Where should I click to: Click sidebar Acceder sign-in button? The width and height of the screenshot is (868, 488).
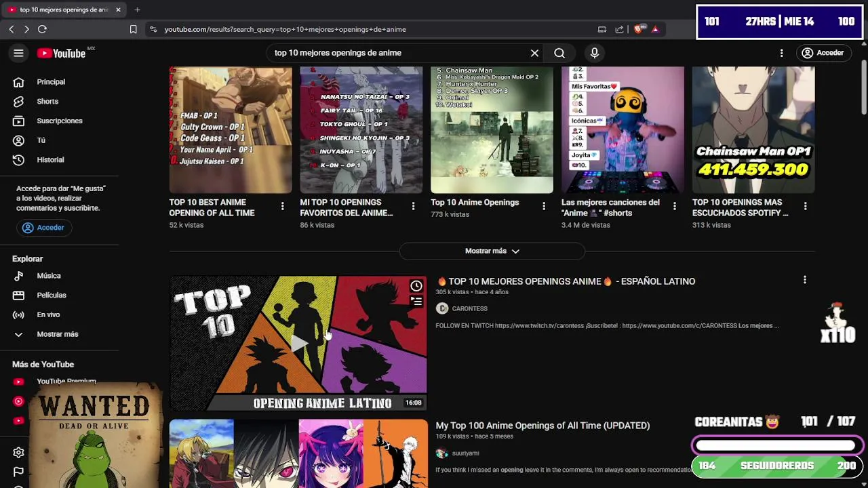pos(43,228)
